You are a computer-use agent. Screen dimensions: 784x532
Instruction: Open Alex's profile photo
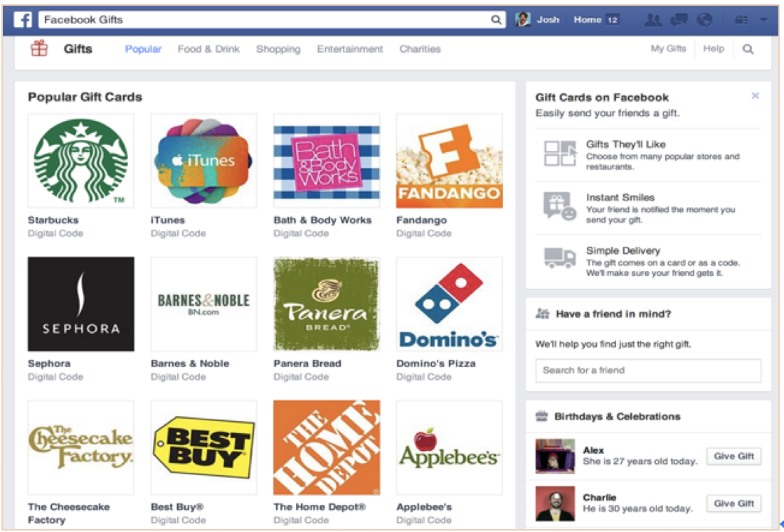pos(555,456)
